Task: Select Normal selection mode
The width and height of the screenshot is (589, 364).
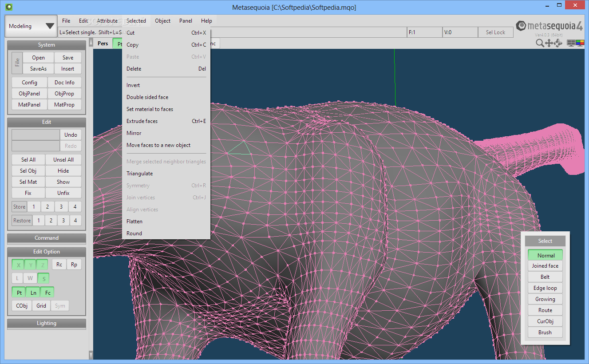Action: tap(546, 255)
